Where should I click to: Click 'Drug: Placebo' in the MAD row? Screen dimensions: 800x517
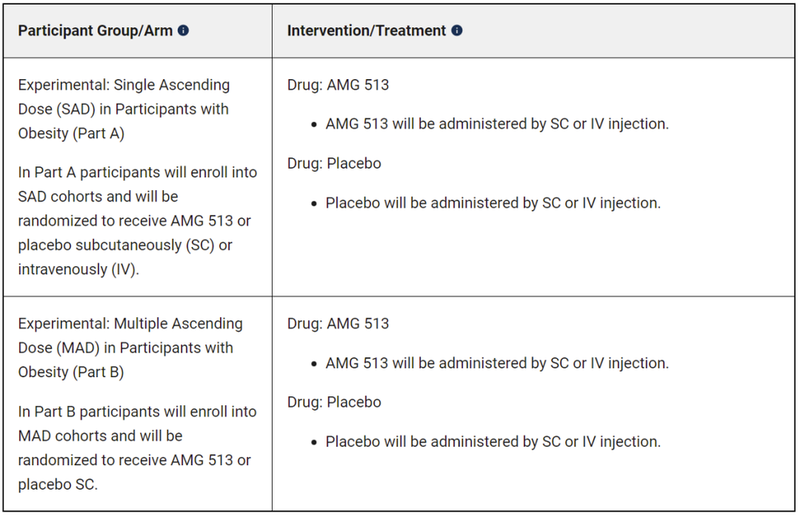(334, 402)
